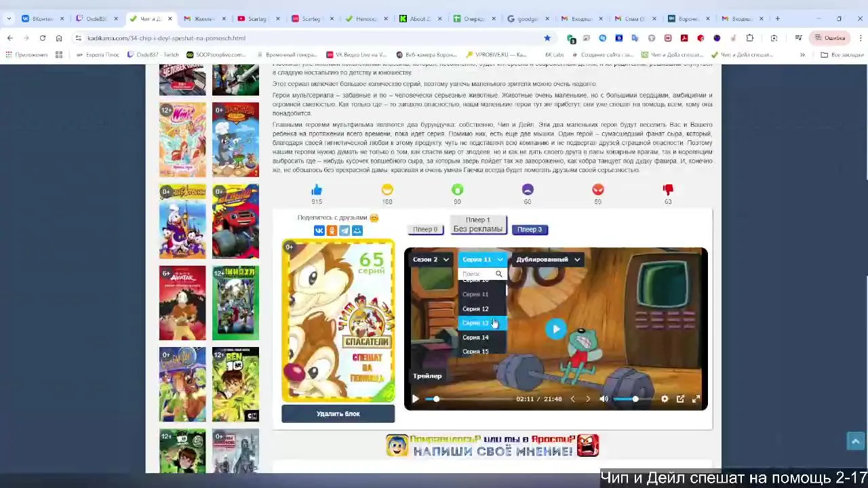
Task: Click the blue thumbs-up reaction icon
Action: coord(317,190)
